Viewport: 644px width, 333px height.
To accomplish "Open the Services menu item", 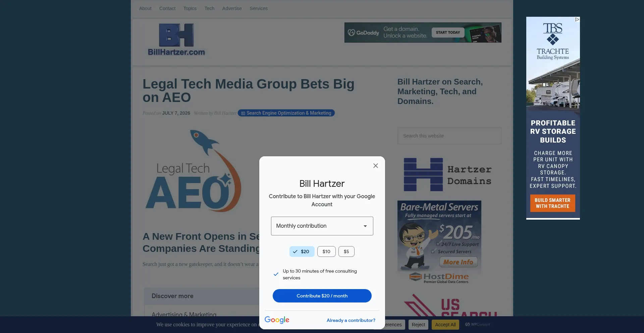I will (x=259, y=8).
